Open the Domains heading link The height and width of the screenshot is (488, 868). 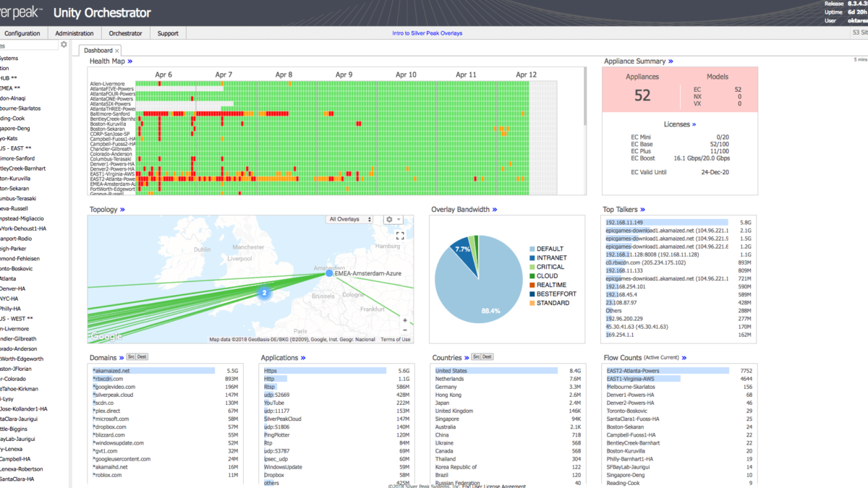(102, 357)
